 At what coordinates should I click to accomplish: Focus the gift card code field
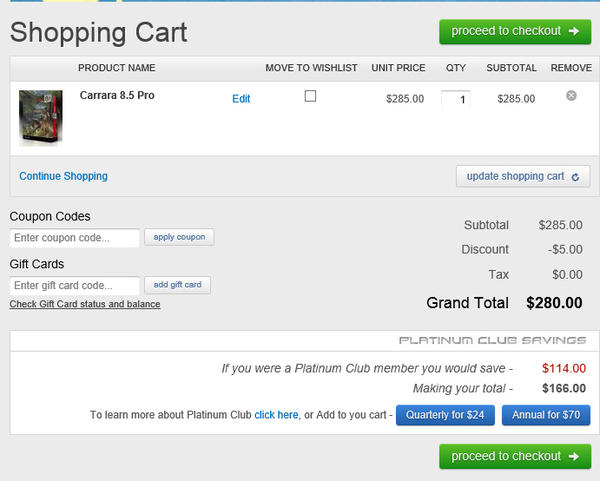pos(75,285)
